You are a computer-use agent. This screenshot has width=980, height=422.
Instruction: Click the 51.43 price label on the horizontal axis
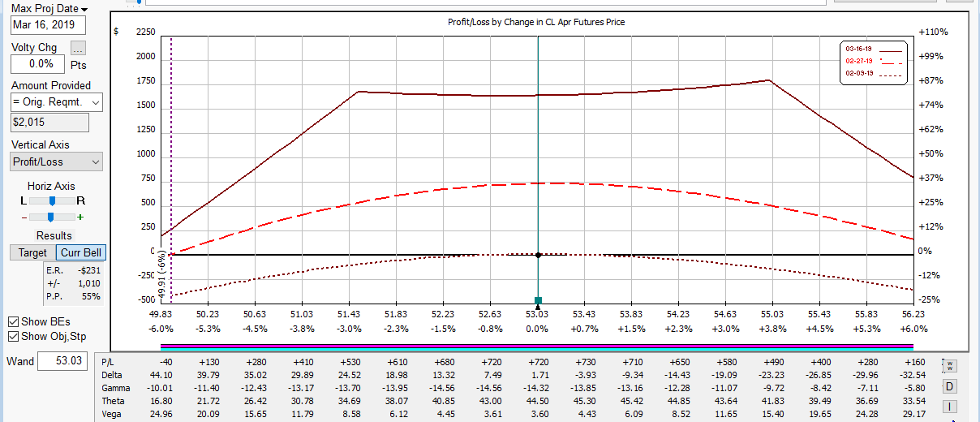tap(349, 314)
